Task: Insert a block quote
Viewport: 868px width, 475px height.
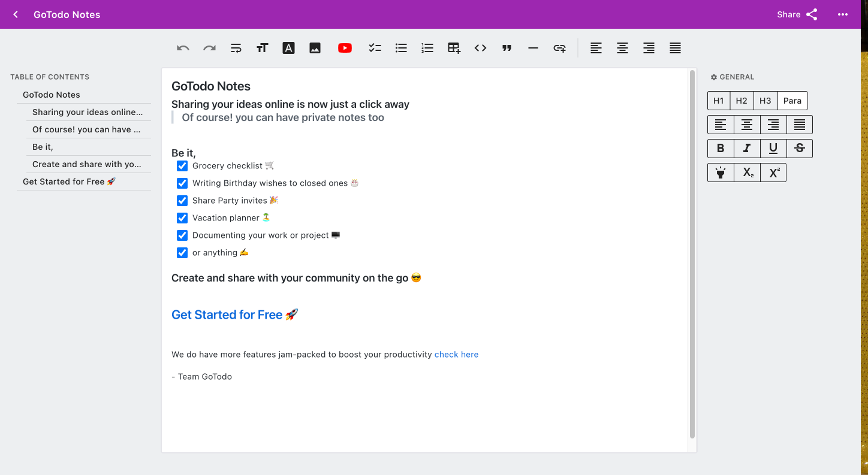Action: [x=507, y=48]
